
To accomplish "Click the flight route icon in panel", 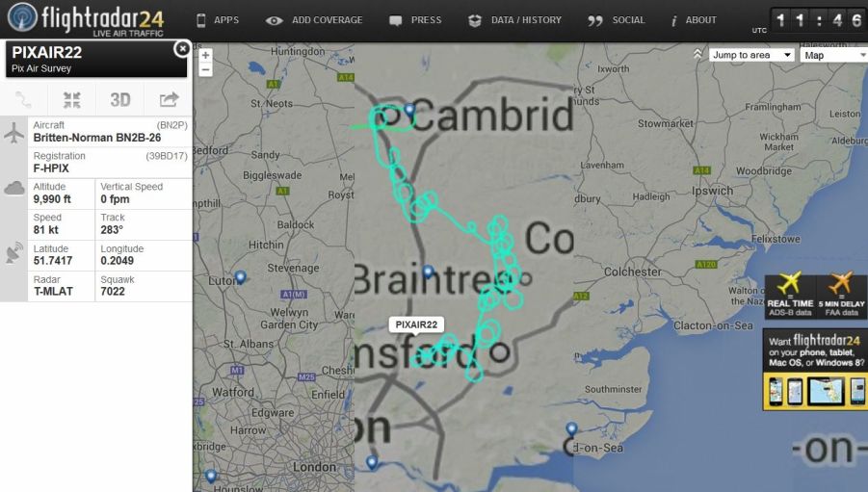I will pyautogui.click(x=24, y=99).
